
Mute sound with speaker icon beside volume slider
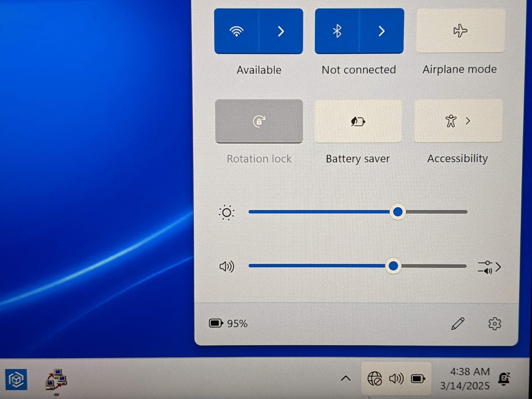tap(227, 266)
